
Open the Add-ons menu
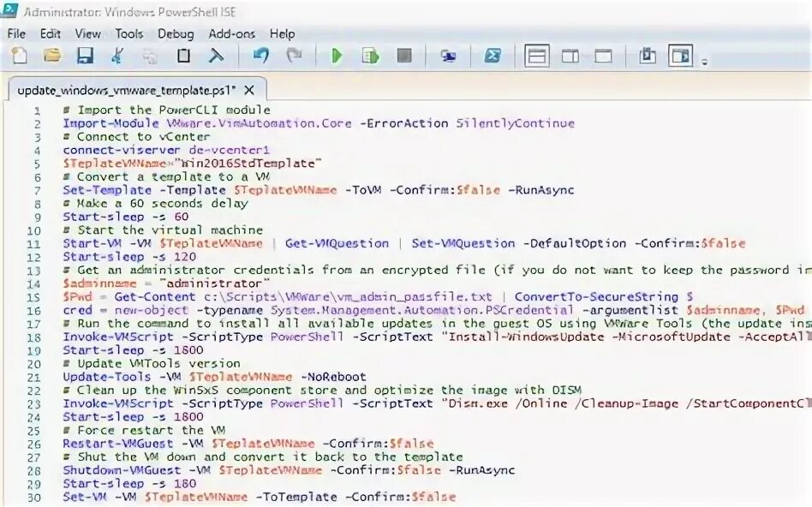[231, 33]
